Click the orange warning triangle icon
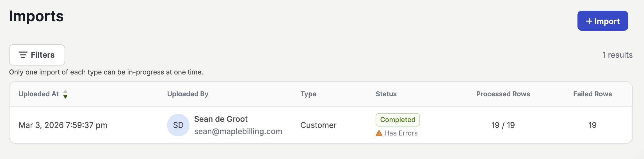Viewport: 644px width, 159px height. click(379, 133)
